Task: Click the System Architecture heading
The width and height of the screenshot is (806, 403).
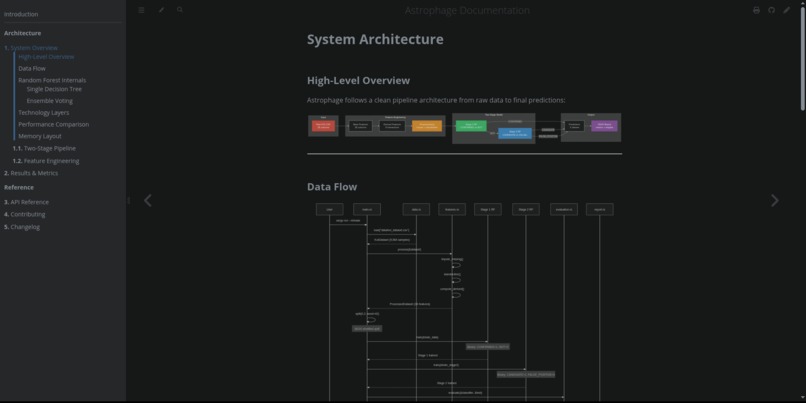Action: [x=375, y=40]
